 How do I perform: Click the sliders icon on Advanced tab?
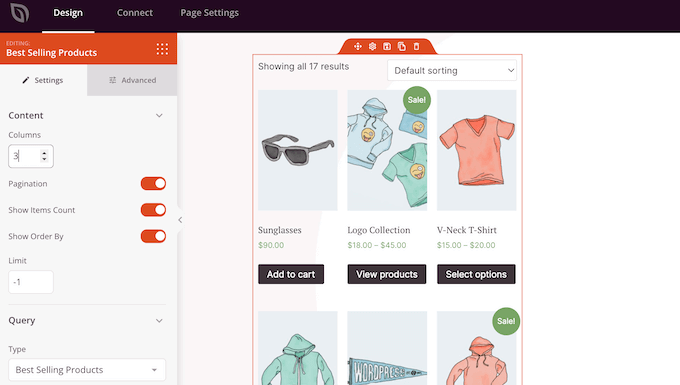113,80
